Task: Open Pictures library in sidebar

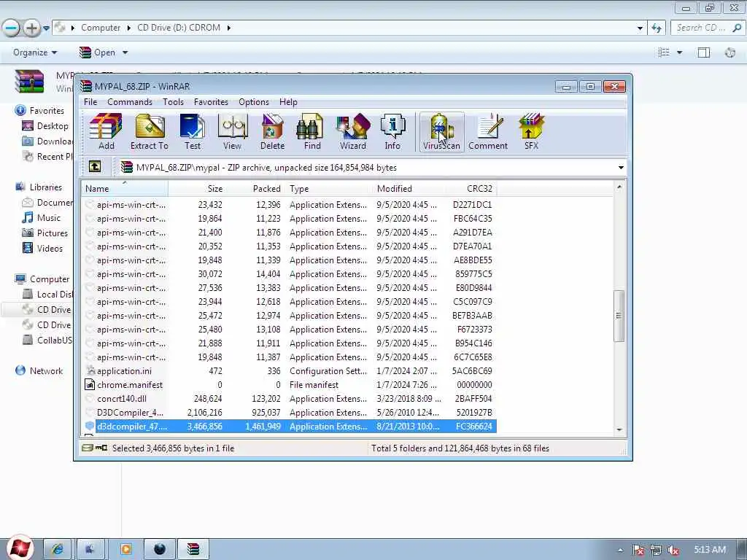Action: [x=45, y=233]
